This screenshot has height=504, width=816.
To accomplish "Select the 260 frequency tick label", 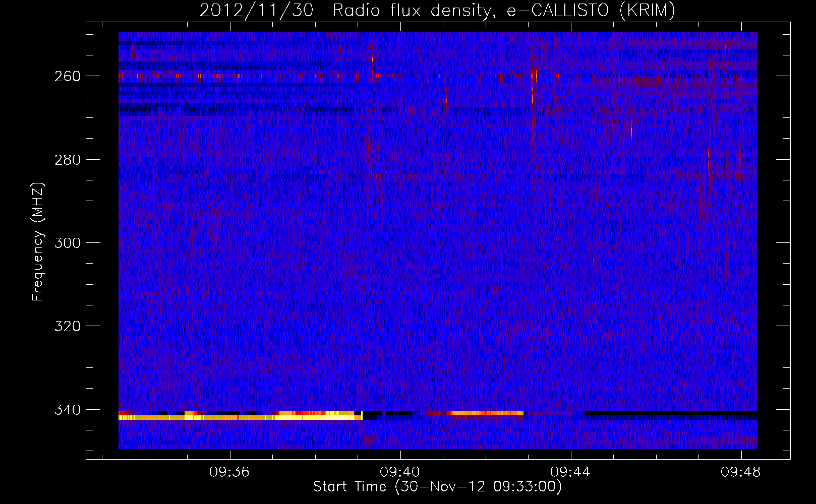I will click(67, 76).
